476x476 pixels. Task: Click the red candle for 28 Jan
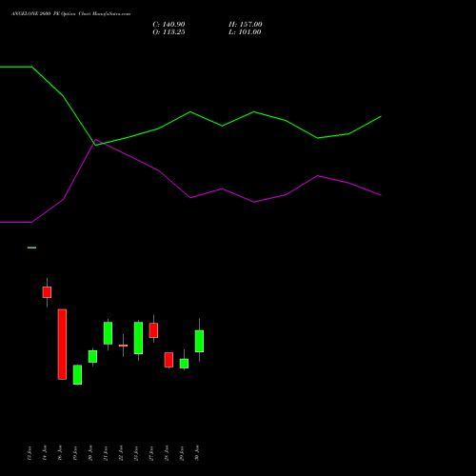click(169, 360)
